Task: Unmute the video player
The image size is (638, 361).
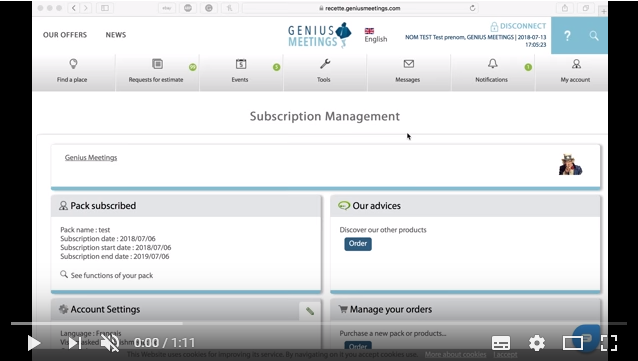Action: (110, 343)
